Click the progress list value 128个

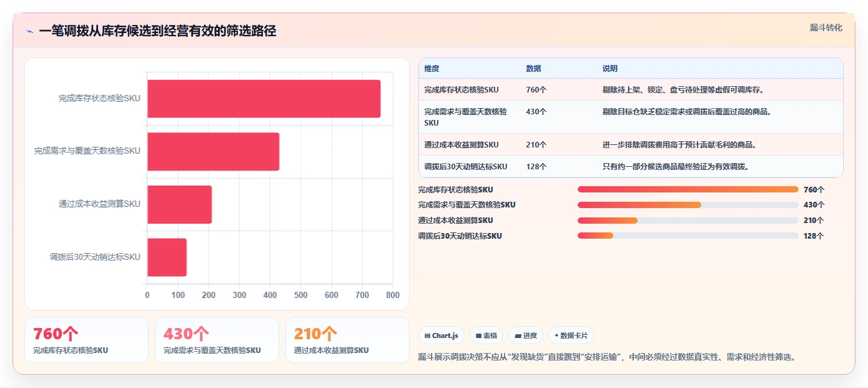click(814, 236)
